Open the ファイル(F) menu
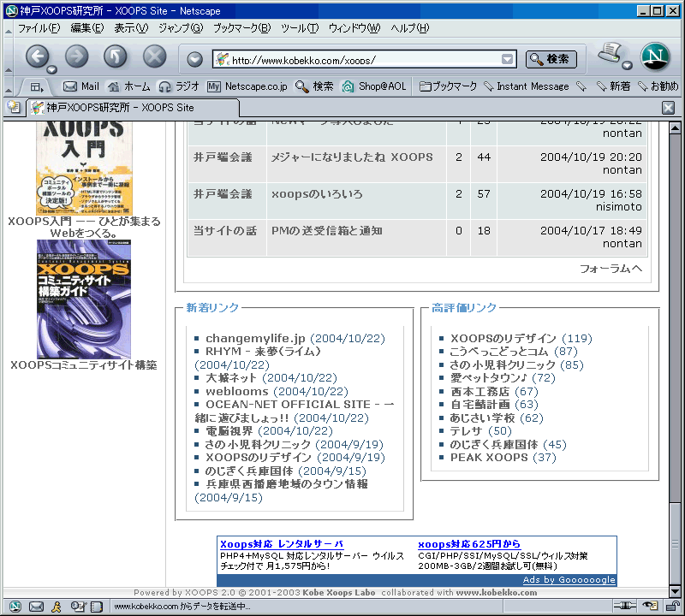 pyautogui.click(x=39, y=28)
